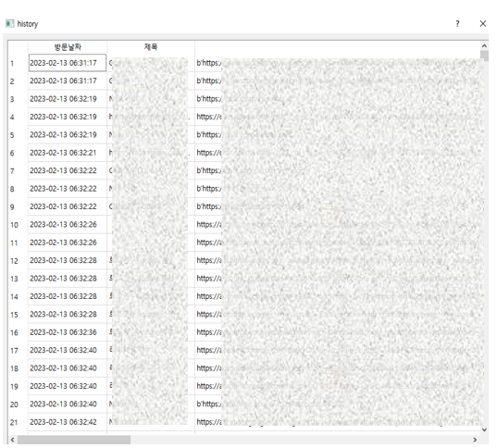497x448 pixels.
Task: Click date cell 06:32:19 in row 5
Action: (68, 135)
